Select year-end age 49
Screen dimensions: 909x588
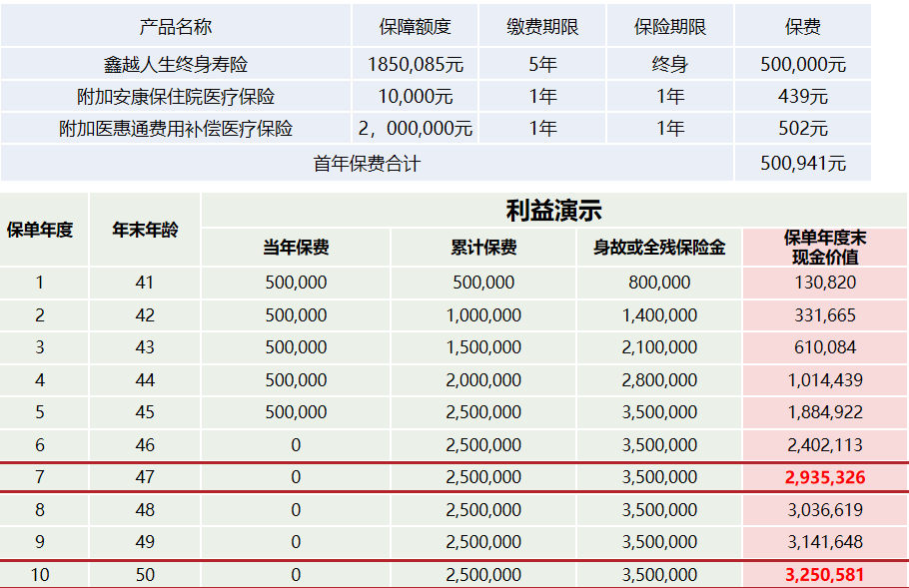click(x=145, y=542)
